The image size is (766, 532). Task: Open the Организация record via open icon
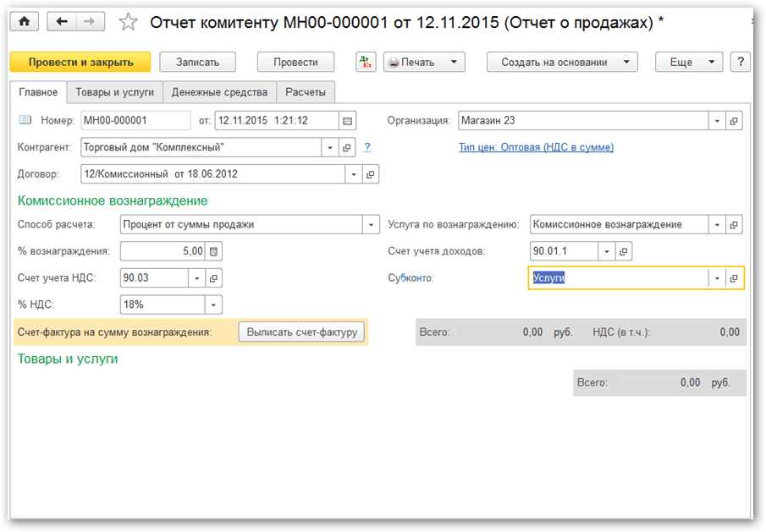(x=734, y=121)
